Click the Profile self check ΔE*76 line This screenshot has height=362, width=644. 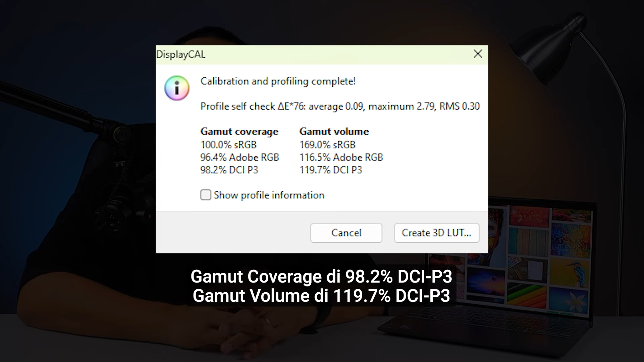pos(340,106)
